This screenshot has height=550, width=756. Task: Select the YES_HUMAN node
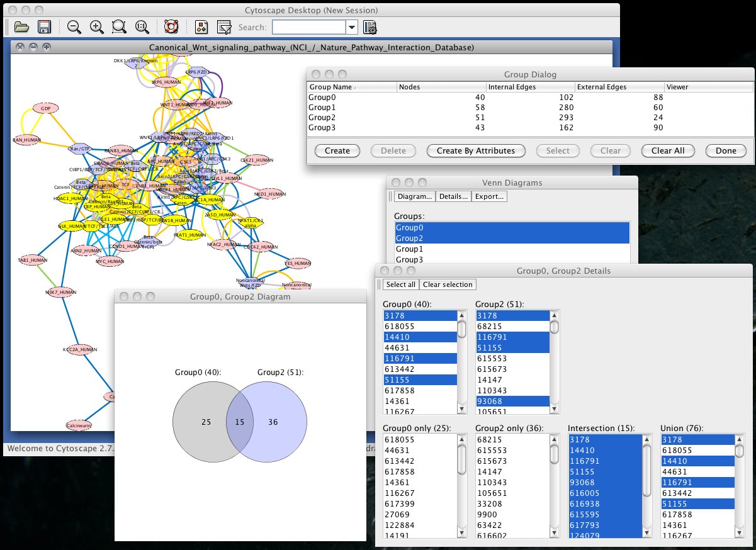coord(298,263)
